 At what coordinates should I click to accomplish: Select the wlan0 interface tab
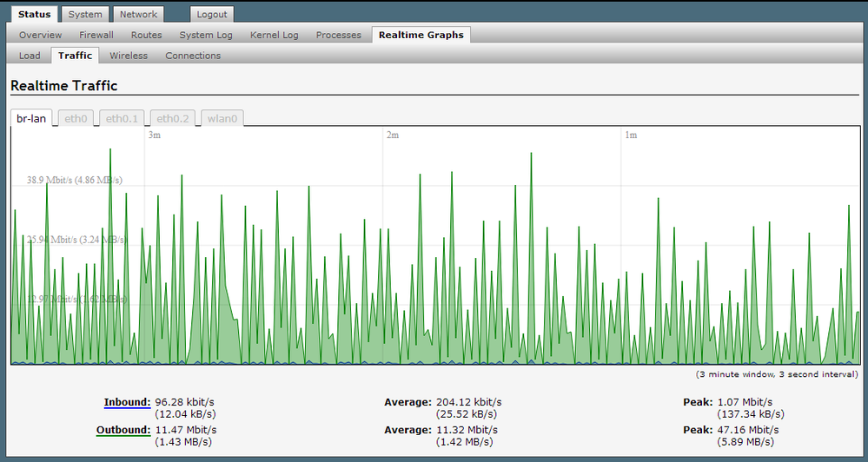pos(222,118)
